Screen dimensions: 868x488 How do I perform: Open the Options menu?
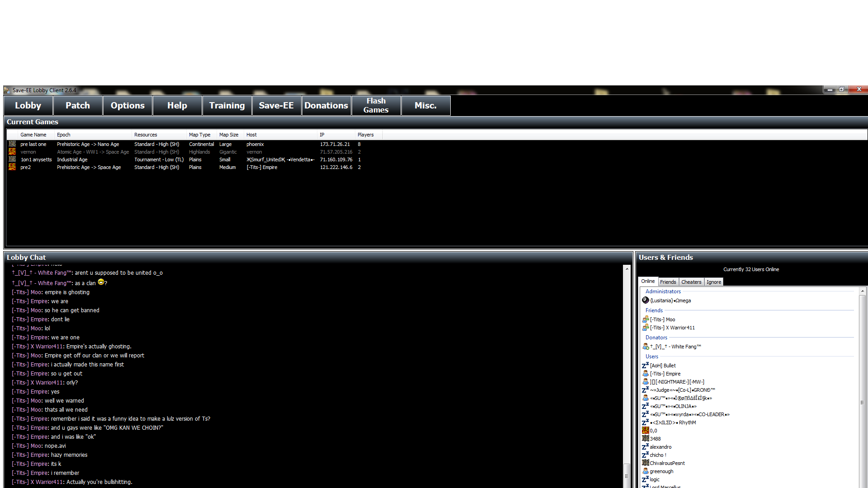[x=127, y=106]
